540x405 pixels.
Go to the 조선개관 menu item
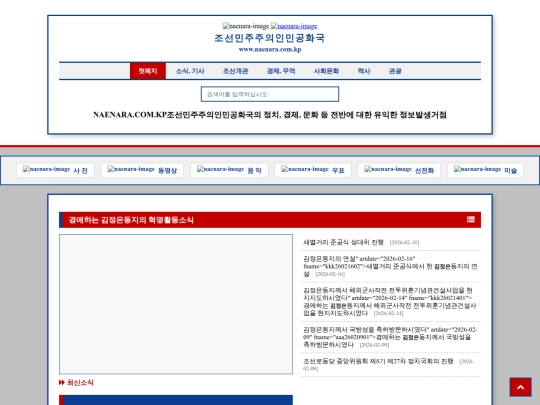point(236,71)
